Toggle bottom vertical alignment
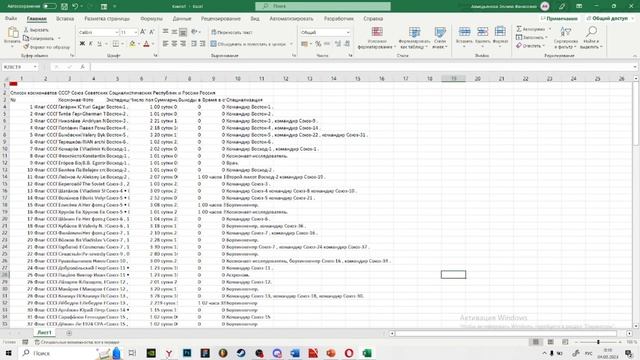This screenshot has height=360, width=640. (x=183, y=32)
